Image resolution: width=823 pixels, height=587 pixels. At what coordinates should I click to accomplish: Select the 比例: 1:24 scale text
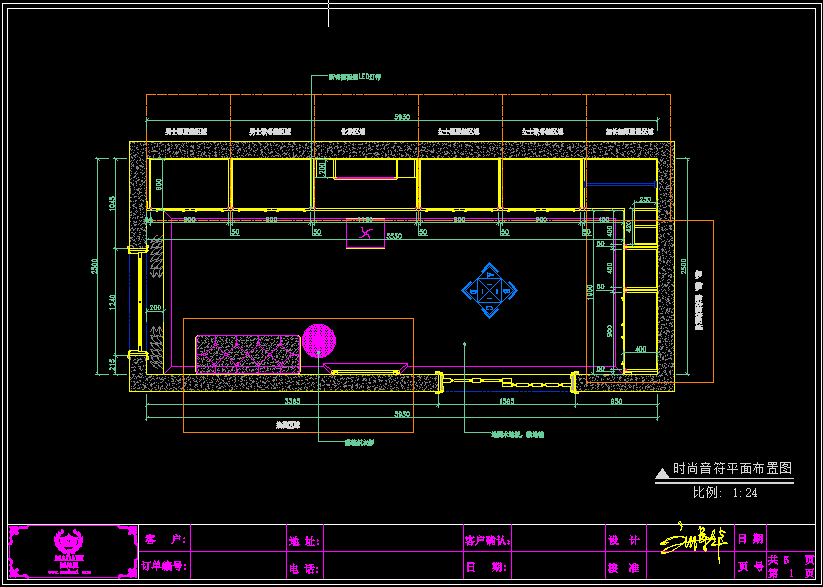pyautogui.click(x=725, y=492)
